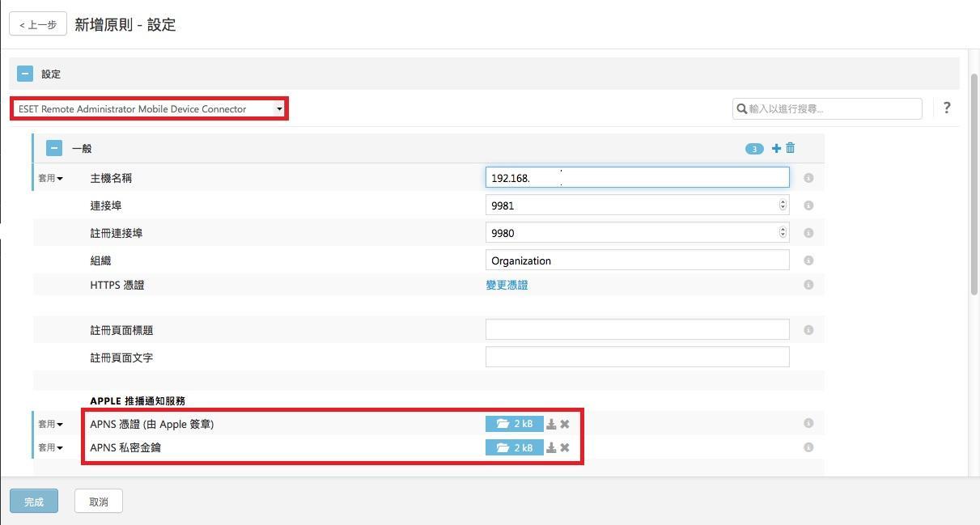Click the 連接埠 field showing 9981
This screenshot has width=980, height=525.
tap(637, 205)
